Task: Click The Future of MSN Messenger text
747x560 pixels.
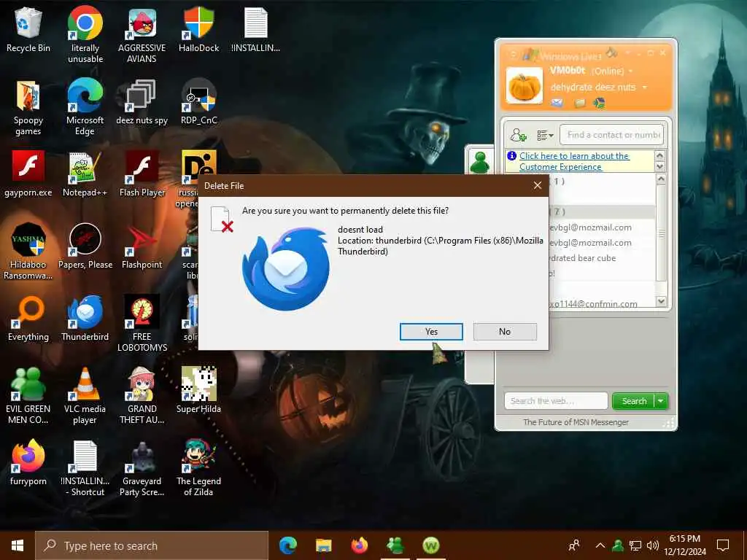Action: tap(576, 422)
